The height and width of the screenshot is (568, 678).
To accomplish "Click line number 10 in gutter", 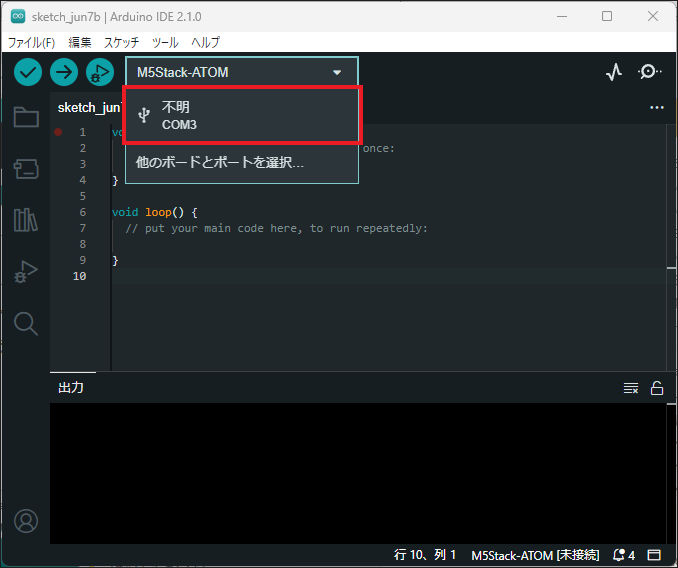I will tap(80, 276).
